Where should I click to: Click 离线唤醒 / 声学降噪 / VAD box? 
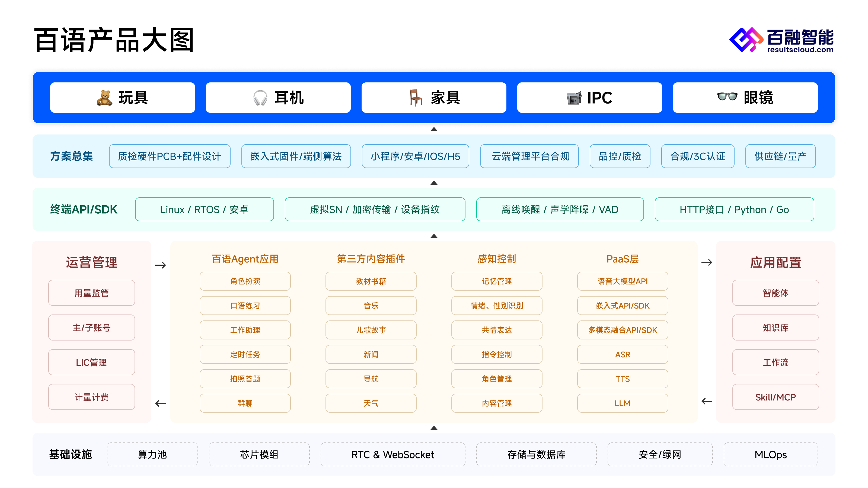tap(560, 210)
